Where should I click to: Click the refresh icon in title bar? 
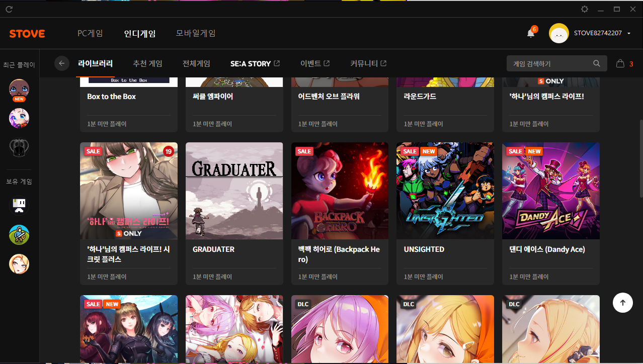coord(9,9)
